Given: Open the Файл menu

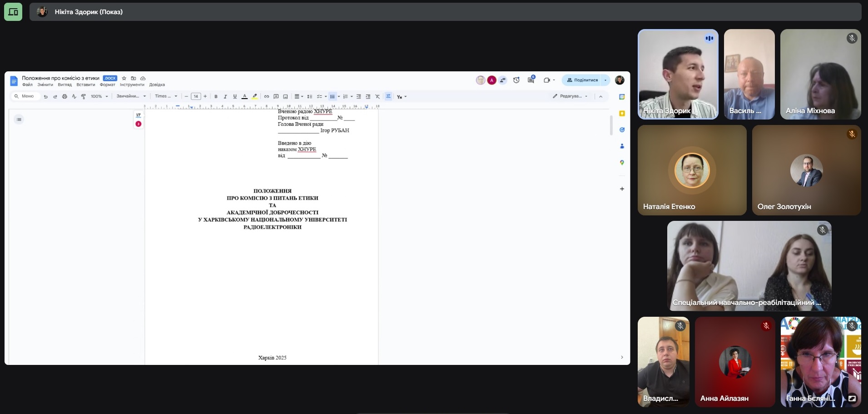Looking at the screenshot, I should click(27, 85).
